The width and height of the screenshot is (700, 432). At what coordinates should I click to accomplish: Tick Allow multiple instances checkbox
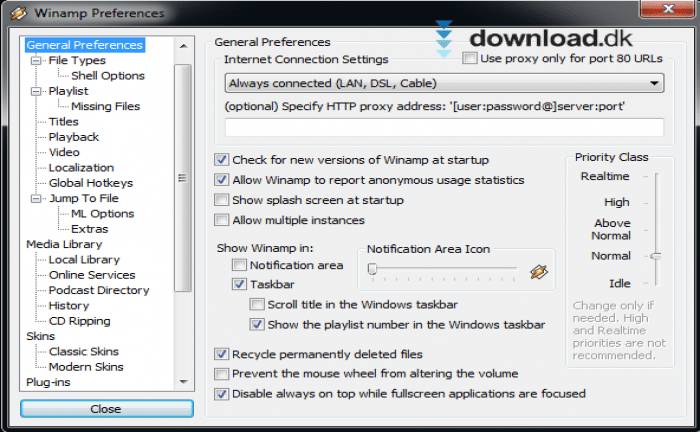click(x=221, y=220)
